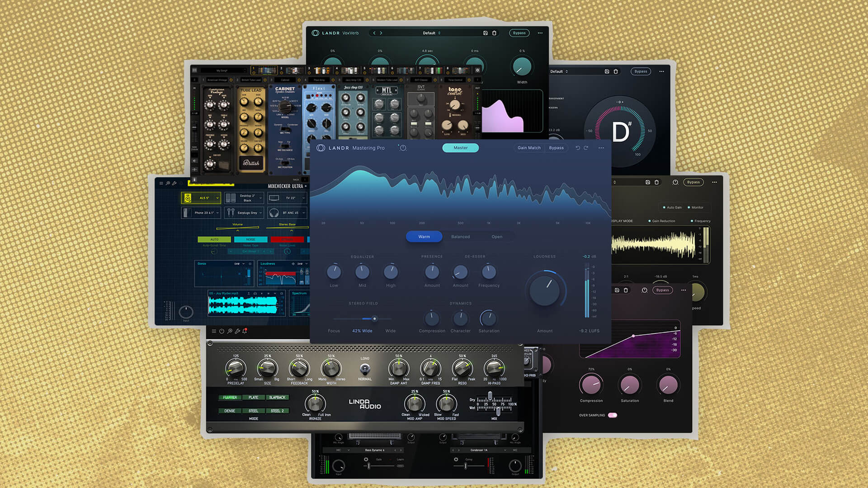Viewport: 868px width, 488px height.
Task: Click the headphones icon in the Joy Ryder.mp3 player
Action: [255, 293]
